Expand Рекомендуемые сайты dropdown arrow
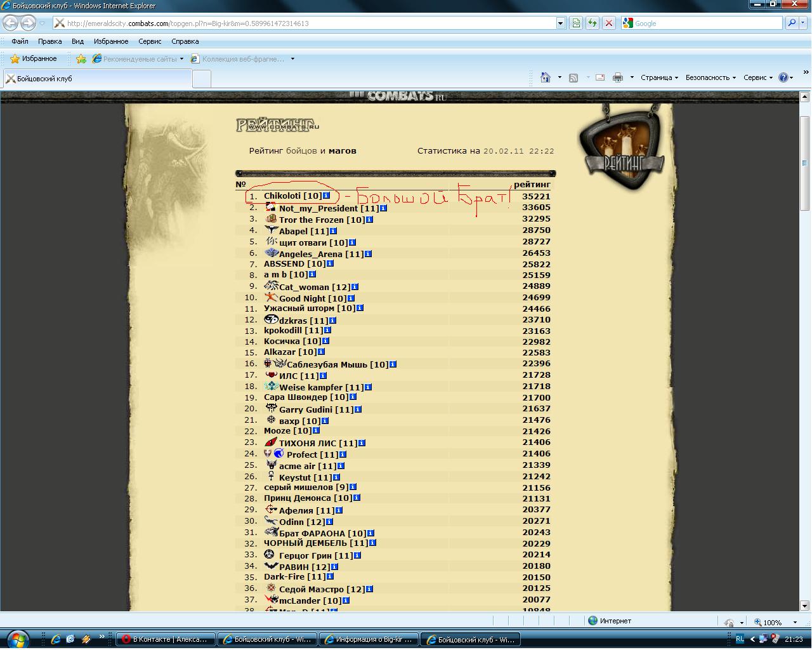Image resolution: width=812 pixels, height=650 pixels. click(x=181, y=59)
